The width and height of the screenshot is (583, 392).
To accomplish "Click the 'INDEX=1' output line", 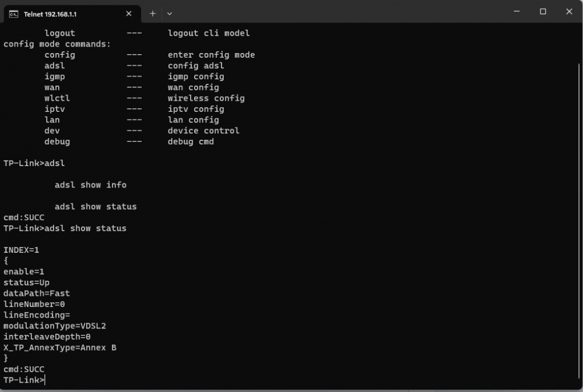I will tap(21, 250).
